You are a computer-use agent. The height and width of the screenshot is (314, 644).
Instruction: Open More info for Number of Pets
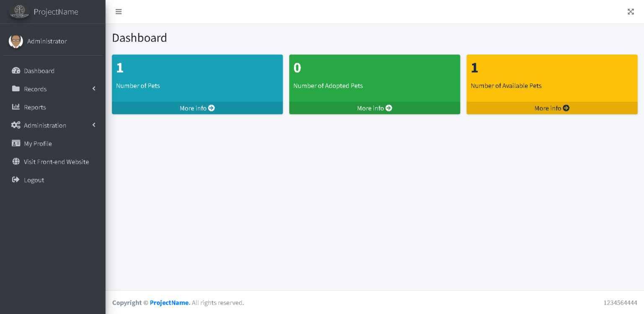(197, 108)
